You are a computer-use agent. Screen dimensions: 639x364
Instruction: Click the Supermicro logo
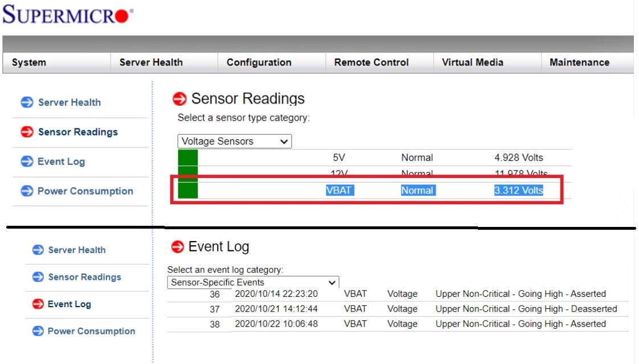pyautogui.click(x=67, y=15)
